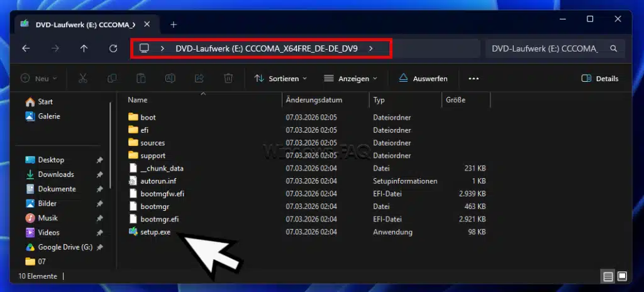Unpin Bilder using its pin icon
644x292 pixels.
pos(99,203)
